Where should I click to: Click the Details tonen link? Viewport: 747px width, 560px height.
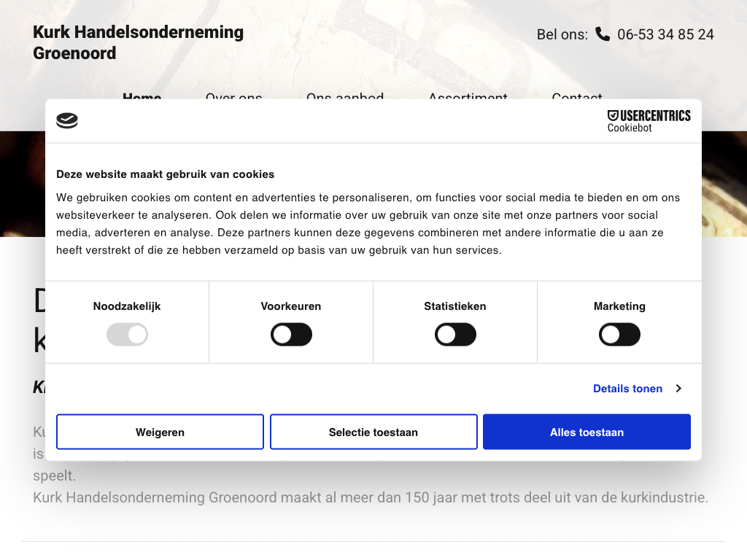coord(627,389)
